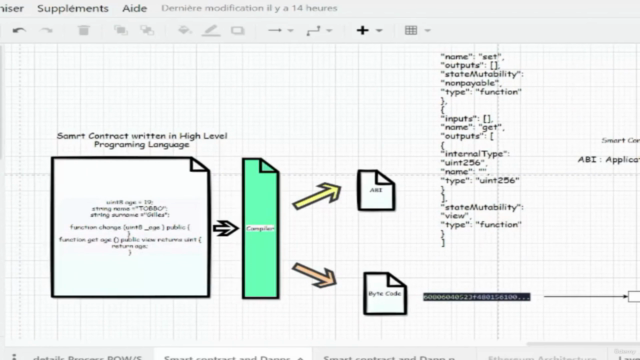Open the line color pencil tool

tap(211, 31)
